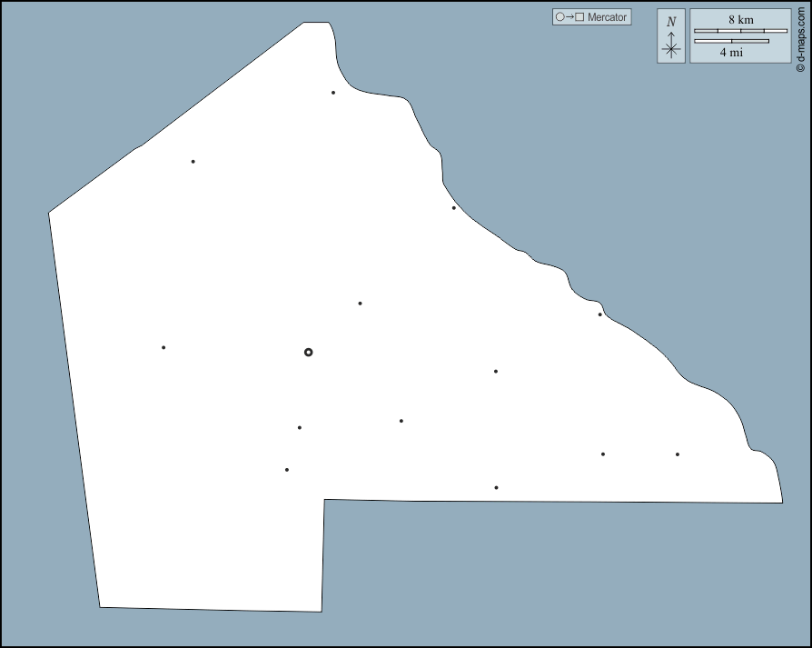Click the dot just northeast of the ring marker
Image resolution: width=812 pixels, height=648 pixels.
coord(360,304)
